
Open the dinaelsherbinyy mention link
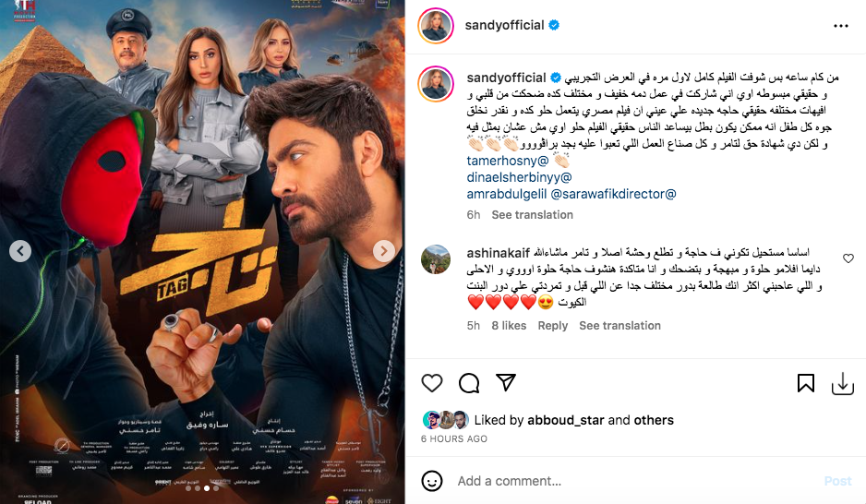(x=519, y=177)
